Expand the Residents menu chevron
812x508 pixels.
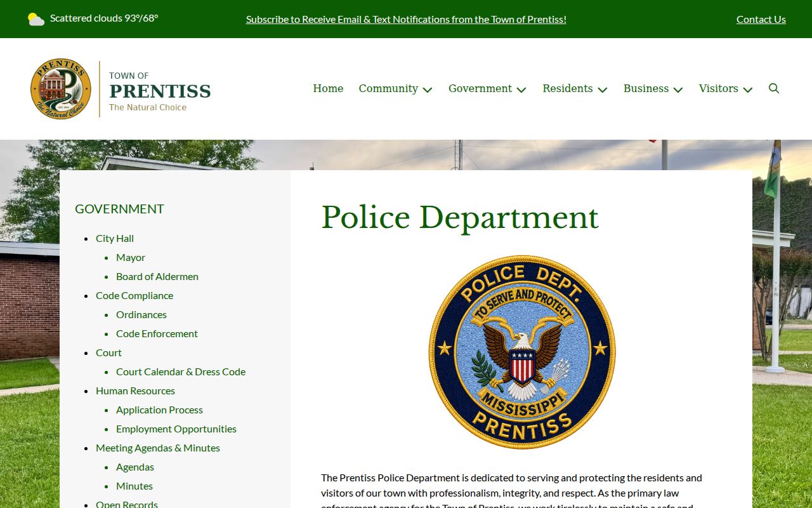(x=603, y=90)
